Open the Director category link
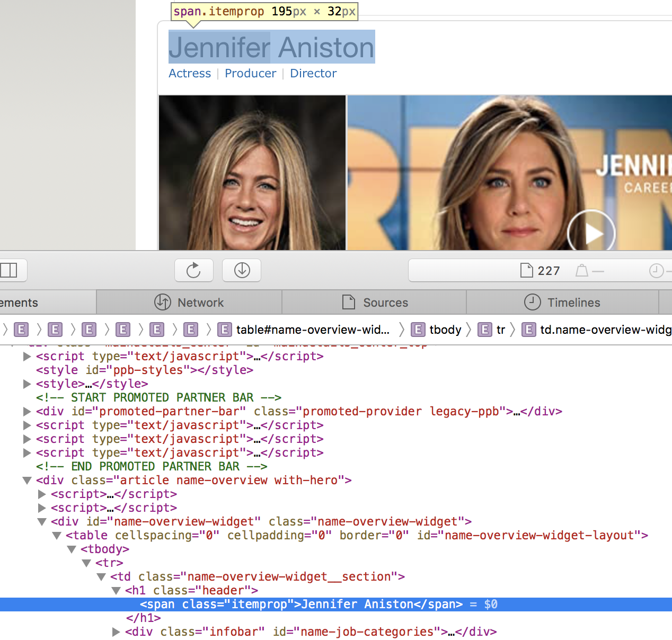The image size is (672, 640). pyautogui.click(x=313, y=73)
